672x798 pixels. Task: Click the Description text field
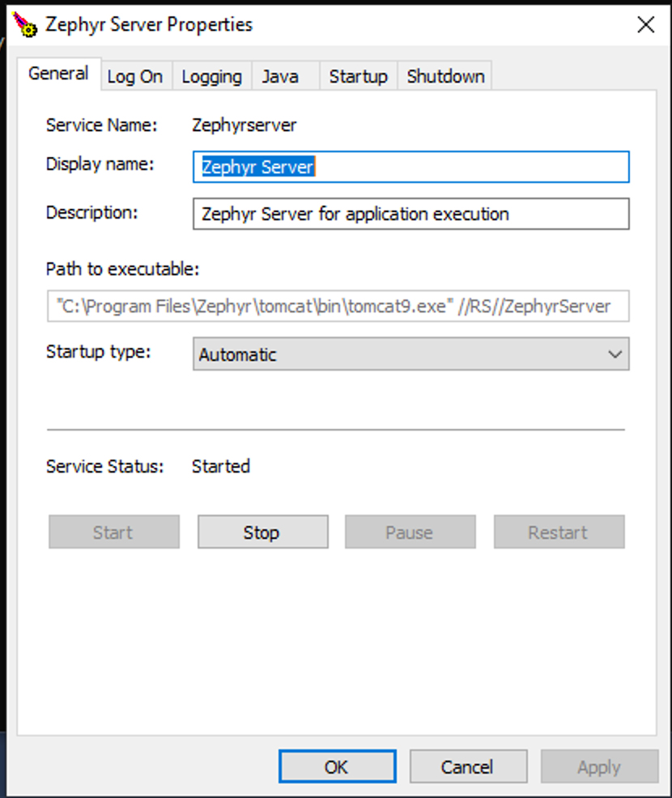click(410, 214)
